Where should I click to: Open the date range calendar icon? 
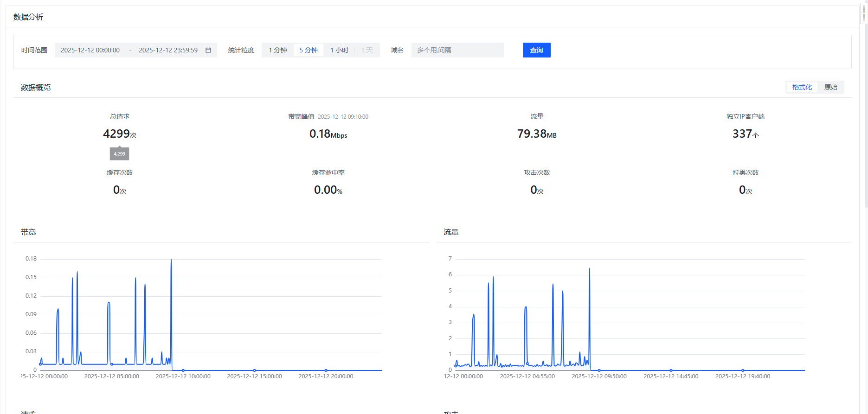(x=208, y=50)
